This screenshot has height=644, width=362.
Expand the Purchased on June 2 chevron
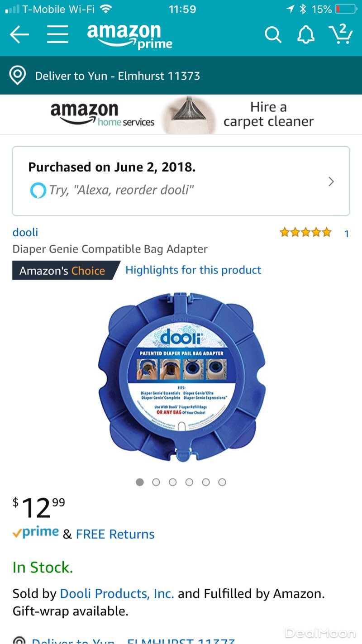tap(331, 181)
